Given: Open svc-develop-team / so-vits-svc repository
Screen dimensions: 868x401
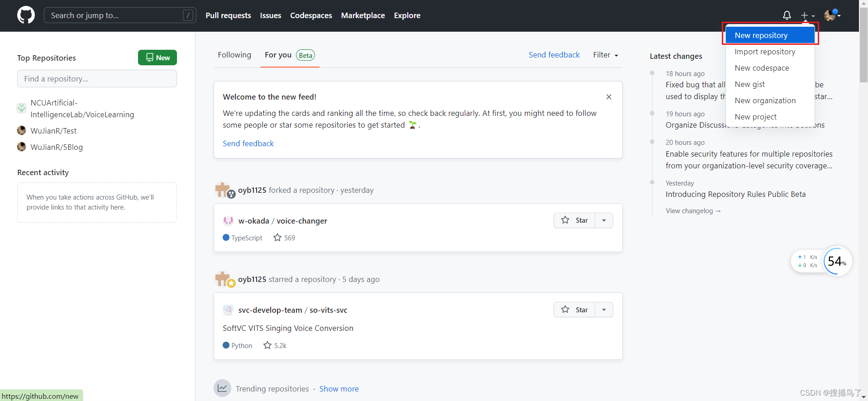Looking at the screenshot, I should coord(293,310).
